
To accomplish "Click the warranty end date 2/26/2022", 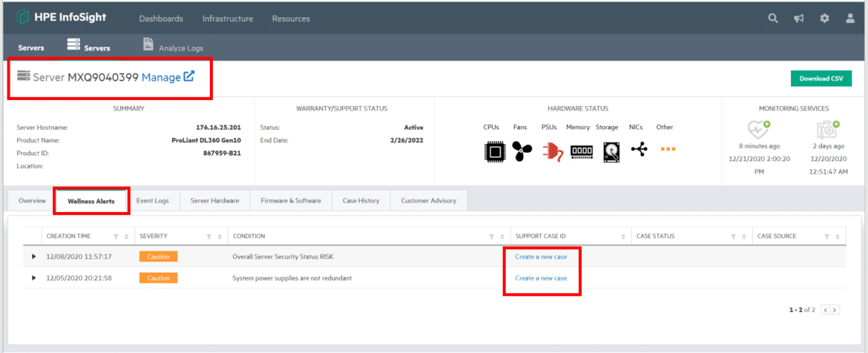I will pyautogui.click(x=407, y=140).
